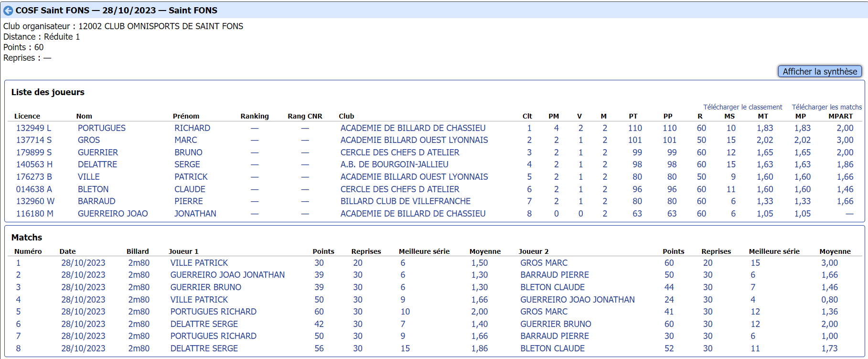The image size is (868, 359).
Task: Click BARRAUD PIERRE in match 2
Action: pyautogui.click(x=555, y=275)
